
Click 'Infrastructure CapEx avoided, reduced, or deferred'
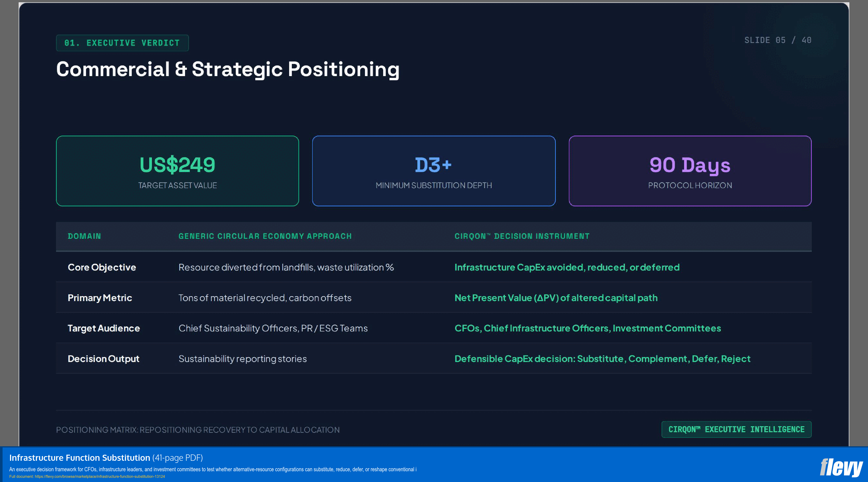pyautogui.click(x=567, y=267)
